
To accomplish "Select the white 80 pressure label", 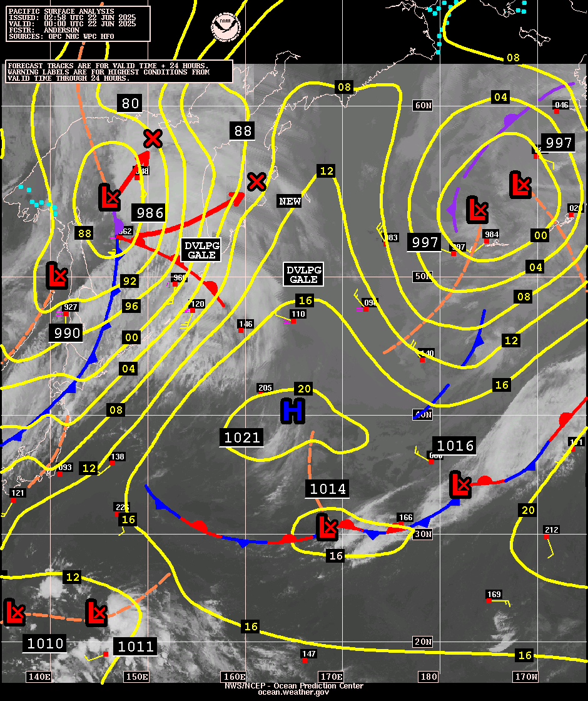I will point(131,103).
